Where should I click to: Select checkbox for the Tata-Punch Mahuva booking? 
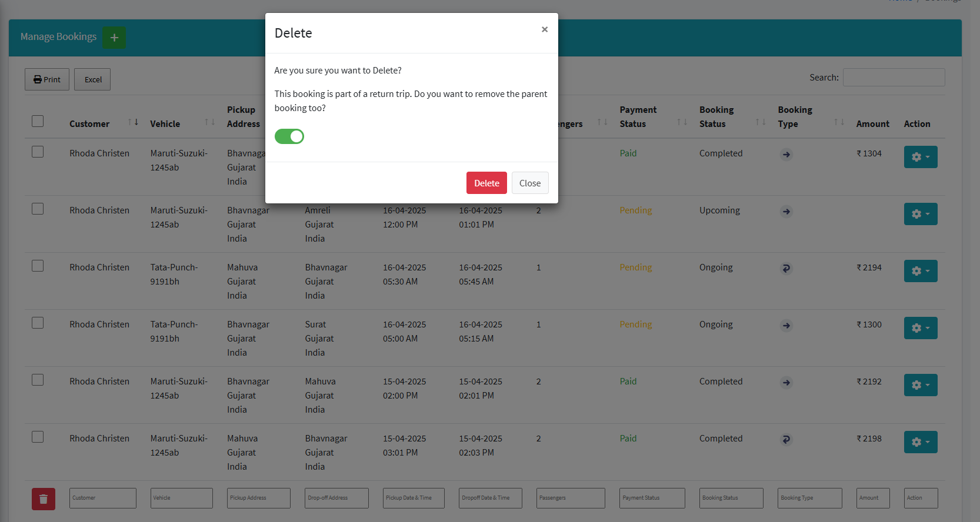click(38, 266)
